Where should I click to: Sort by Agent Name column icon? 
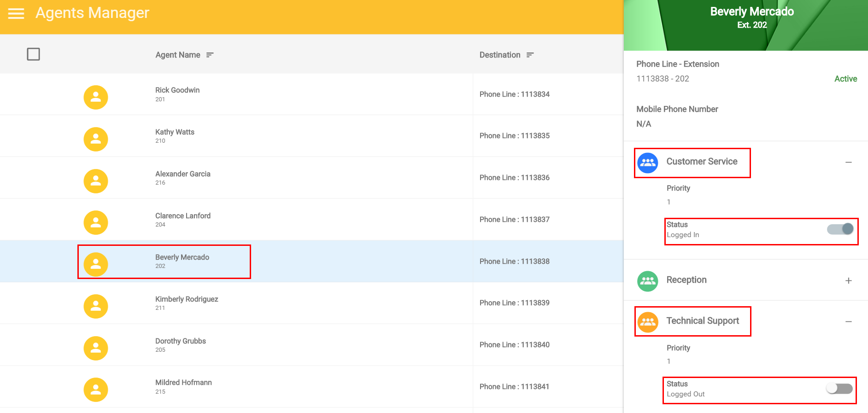point(210,55)
